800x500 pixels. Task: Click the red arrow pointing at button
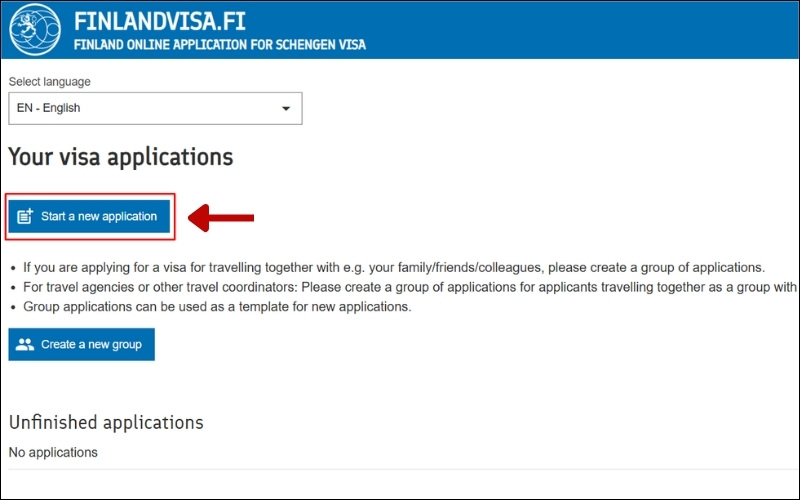click(222, 217)
